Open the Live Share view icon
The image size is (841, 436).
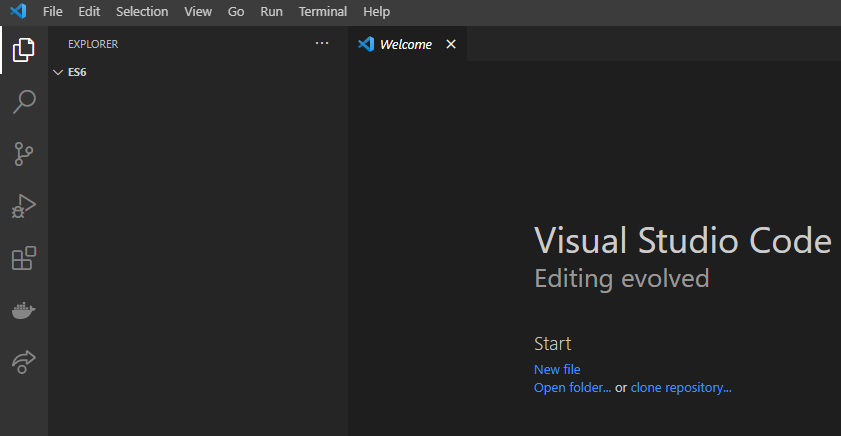(24, 362)
